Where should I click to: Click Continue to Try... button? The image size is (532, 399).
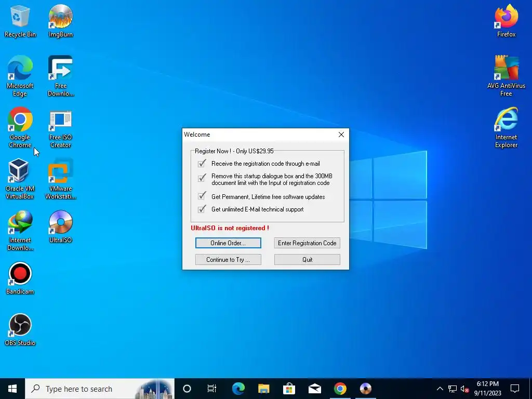228,260
